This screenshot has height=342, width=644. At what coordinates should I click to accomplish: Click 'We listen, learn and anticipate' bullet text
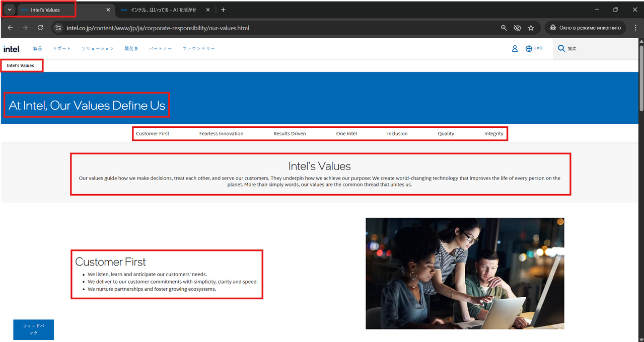pyautogui.click(x=147, y=274)
